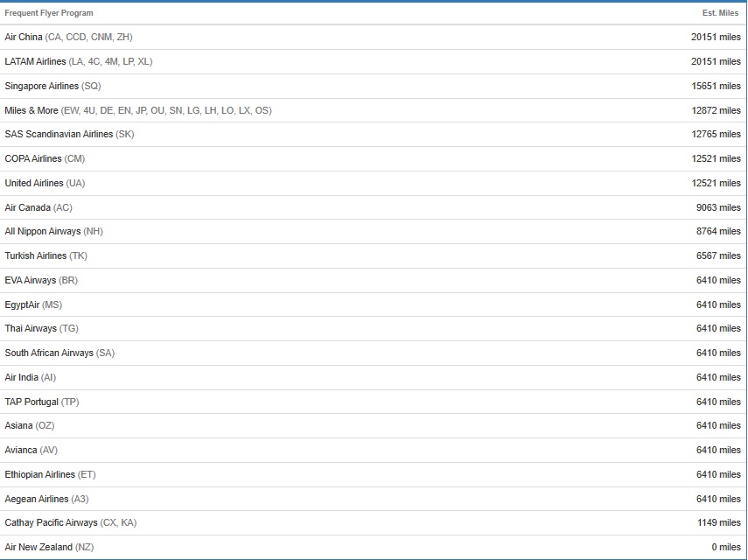The height and width of the screenshot is (560, 748).
Task: Select All Nippon Airways (NH)
Action: pyautogui.click(x=54, y=231)
